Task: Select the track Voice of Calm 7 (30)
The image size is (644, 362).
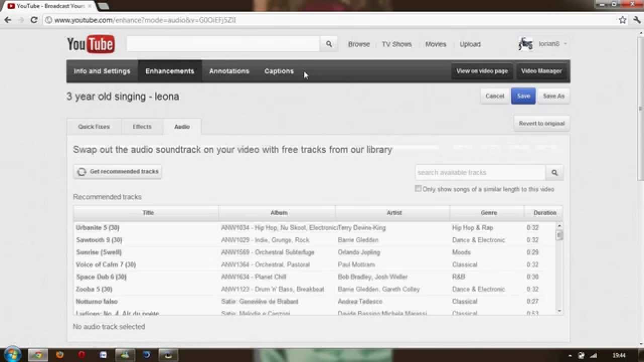Action: (106, 264)
